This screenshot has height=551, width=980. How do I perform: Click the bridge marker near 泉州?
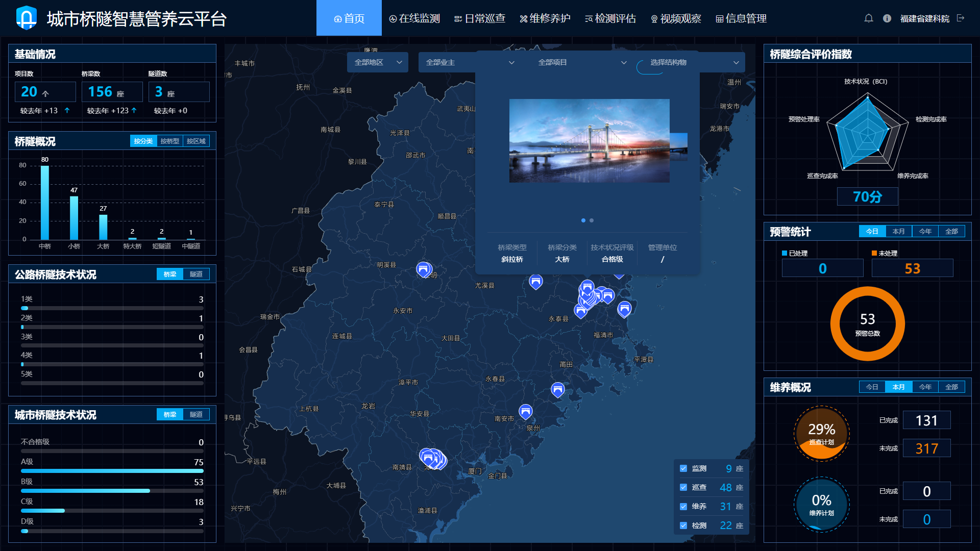click(x=525, y=411)
